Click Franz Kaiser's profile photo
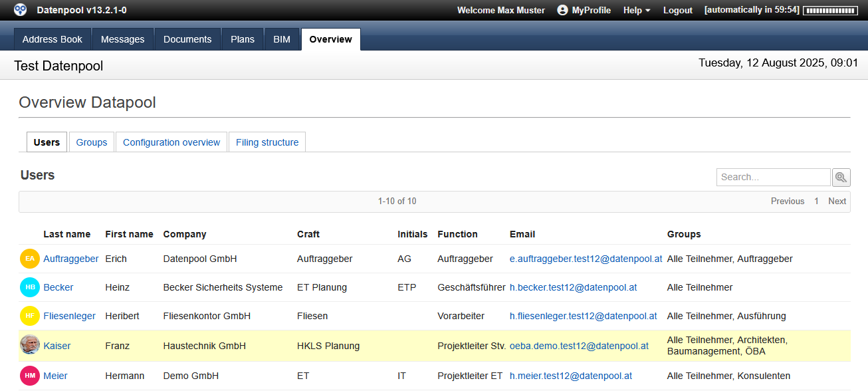 coord(30,346)
